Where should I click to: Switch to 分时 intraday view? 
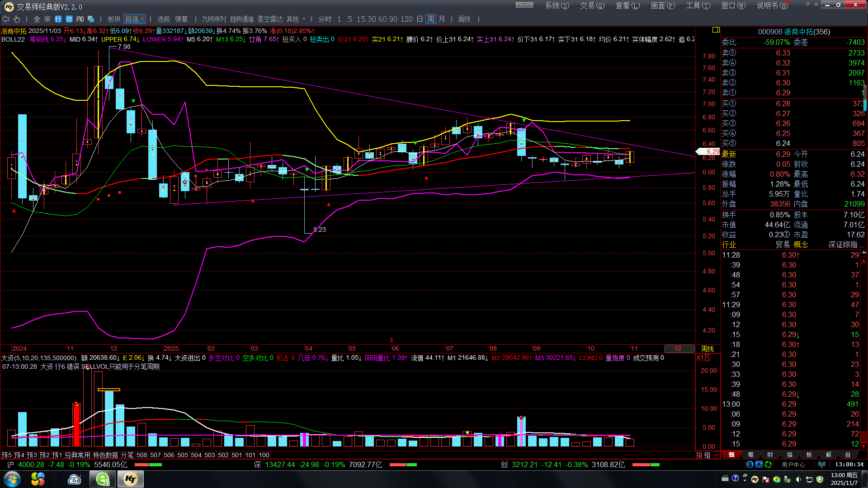[325, 19]
